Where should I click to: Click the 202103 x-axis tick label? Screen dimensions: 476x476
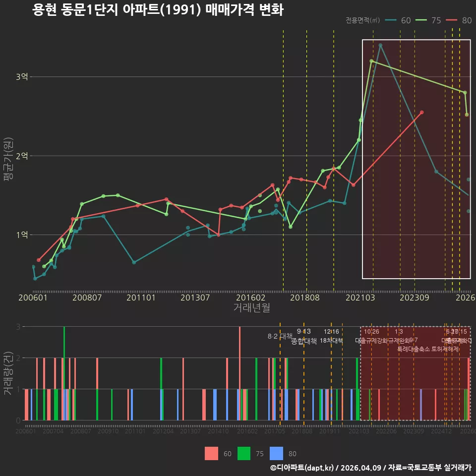tap(360, 297)
